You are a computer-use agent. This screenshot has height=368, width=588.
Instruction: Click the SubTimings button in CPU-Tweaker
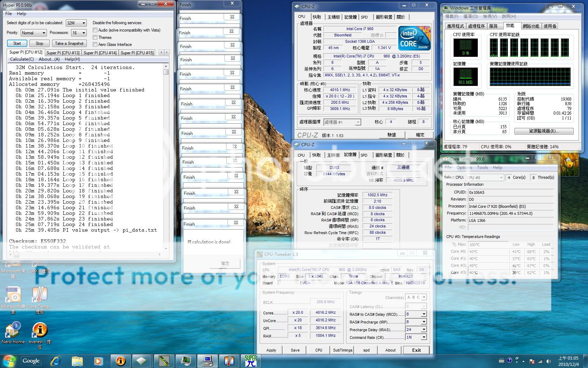point(343,350)
